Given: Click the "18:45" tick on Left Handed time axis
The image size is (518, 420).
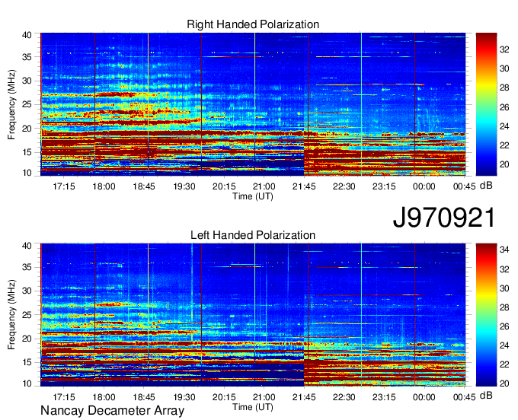Looking at the screenshot, I should coord(144,397).
